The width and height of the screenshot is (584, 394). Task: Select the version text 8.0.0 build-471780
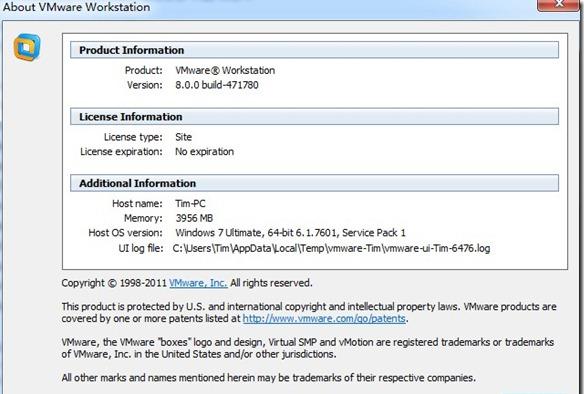[217, 85]
